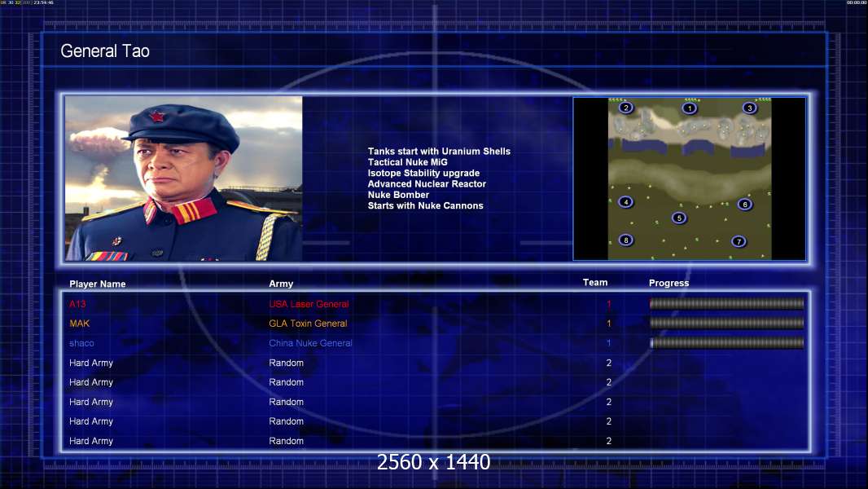The image size is (868, 489).
Task: Select player name shaco
Action: [81, 343]
